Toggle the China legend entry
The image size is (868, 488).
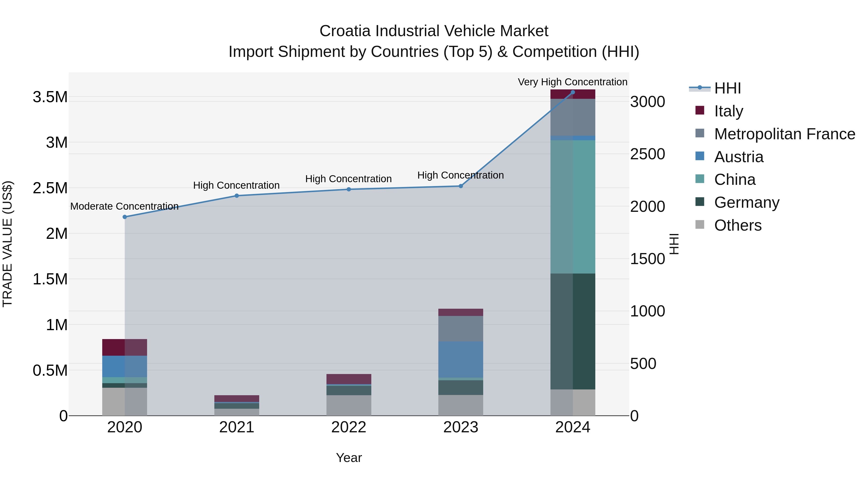pyautogui.click(x=725, y=179)
